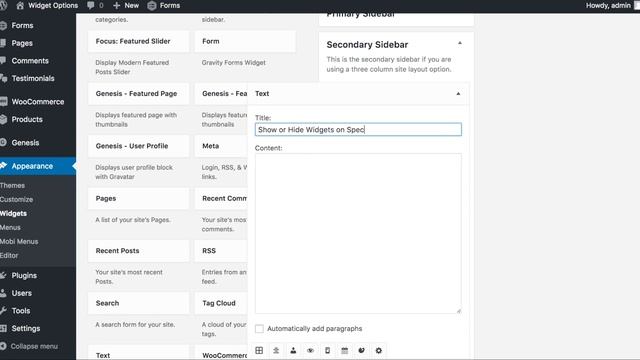The width and height of the screenshot is (640, 360).
Task: Toggle Automatically add paragraphs checkbox
Action: pos(259,329)
